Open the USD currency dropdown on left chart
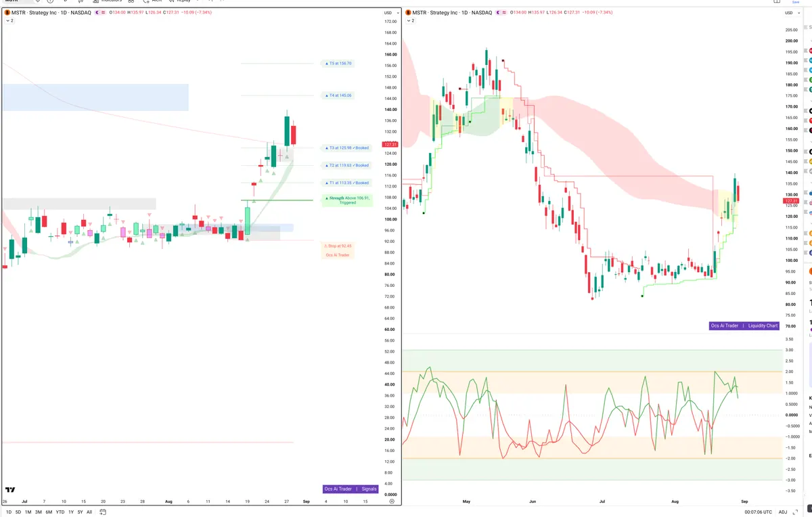Screen dimensions: 812x517 390,13
